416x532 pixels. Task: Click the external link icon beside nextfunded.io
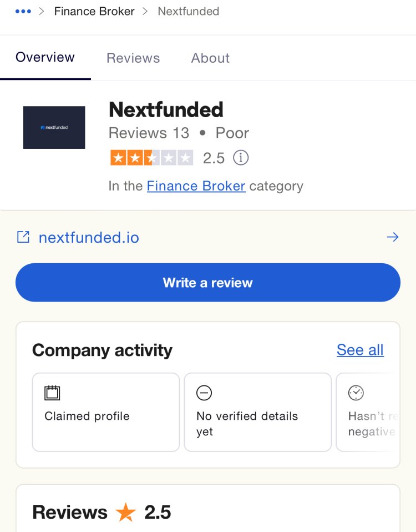pos(23,237)
